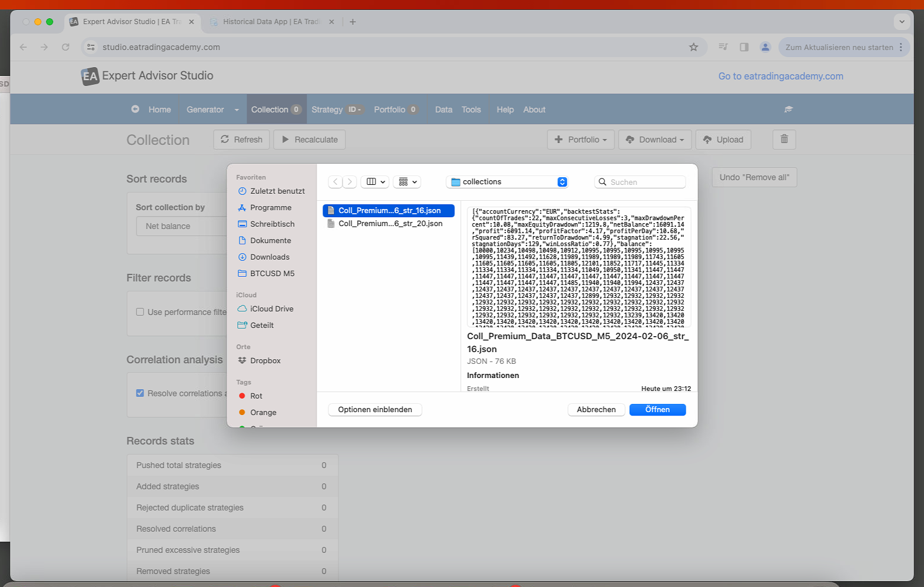This screenshot has width=924, height=587.
Task: Click Optionen einblenden button
Action: 375,410
